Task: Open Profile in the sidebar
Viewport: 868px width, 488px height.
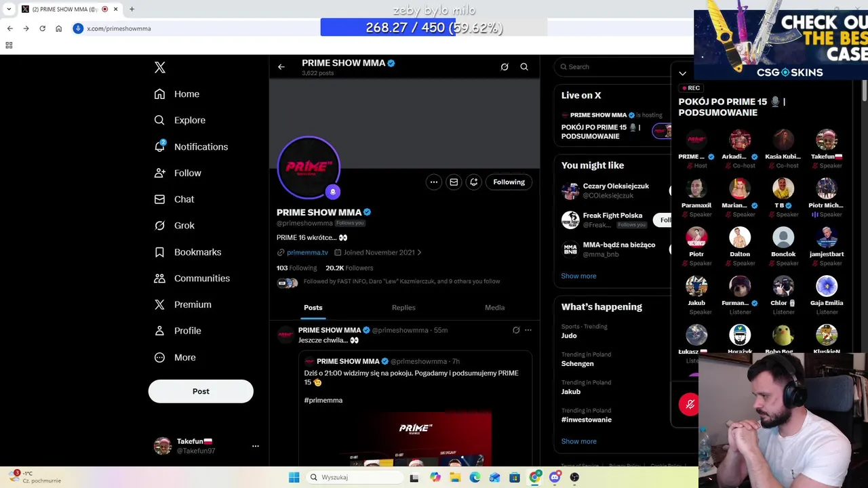Action: (178, 331)
